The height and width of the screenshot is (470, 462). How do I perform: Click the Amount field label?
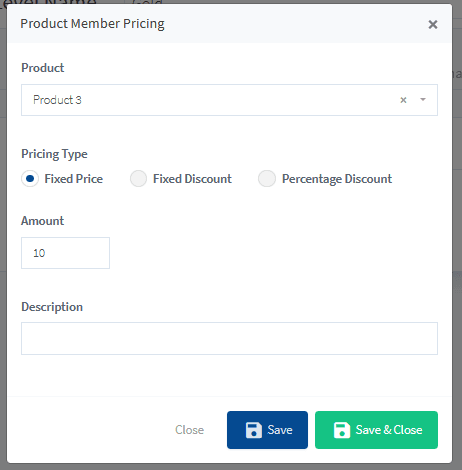[42, 221]
